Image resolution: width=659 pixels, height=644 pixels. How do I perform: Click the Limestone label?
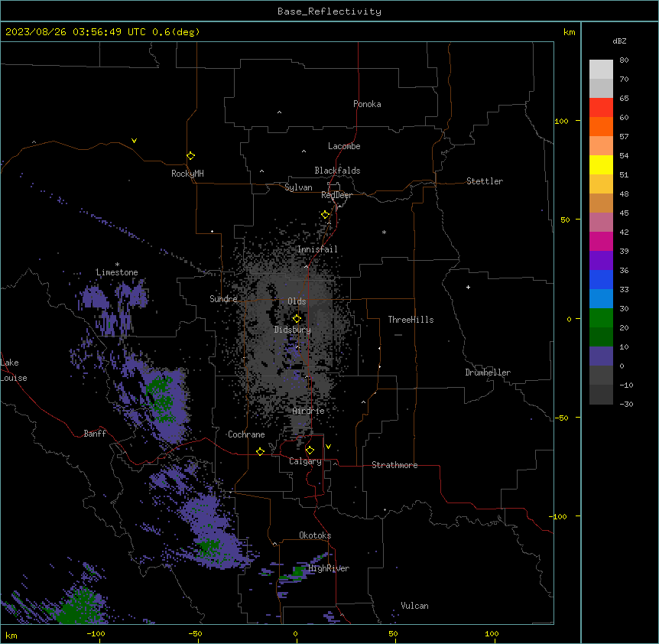[x=117, y=272]
